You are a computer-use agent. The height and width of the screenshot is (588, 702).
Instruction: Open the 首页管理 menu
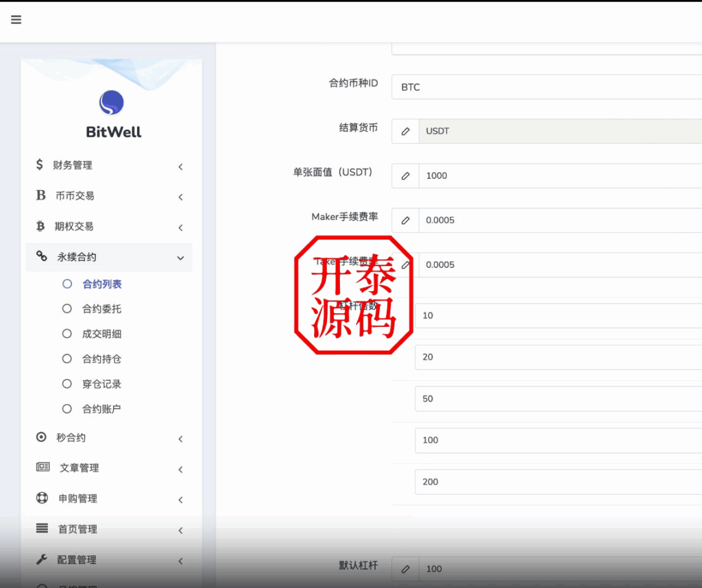tap(109, 529)
